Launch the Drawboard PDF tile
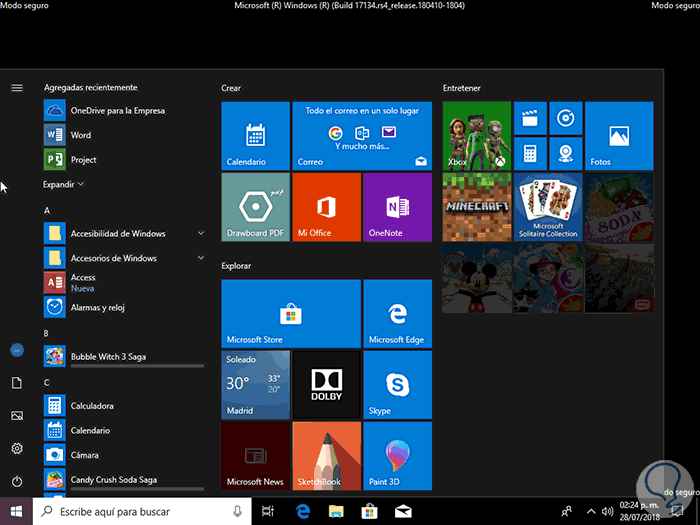This screenshot has width=700, height=525. [x=255, y=207]
